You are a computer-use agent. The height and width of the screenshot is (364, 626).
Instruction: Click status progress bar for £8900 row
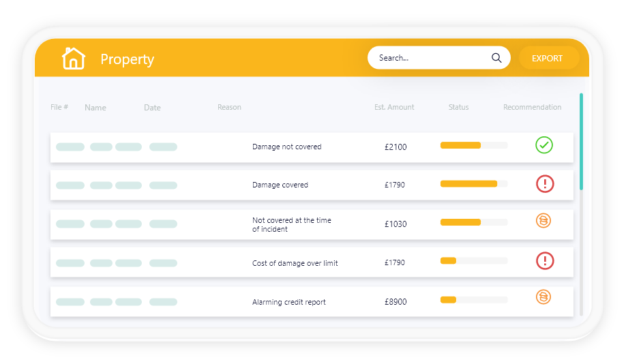click(474, 300)
